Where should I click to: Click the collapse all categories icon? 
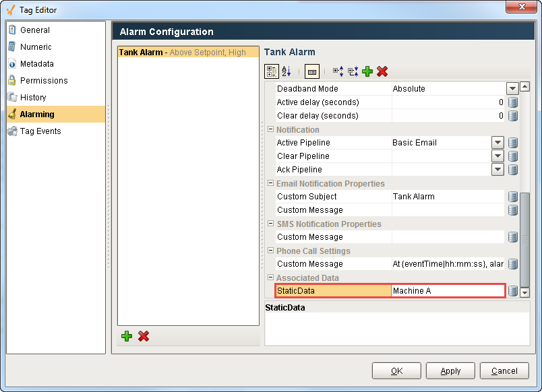(x=353, y=71)
